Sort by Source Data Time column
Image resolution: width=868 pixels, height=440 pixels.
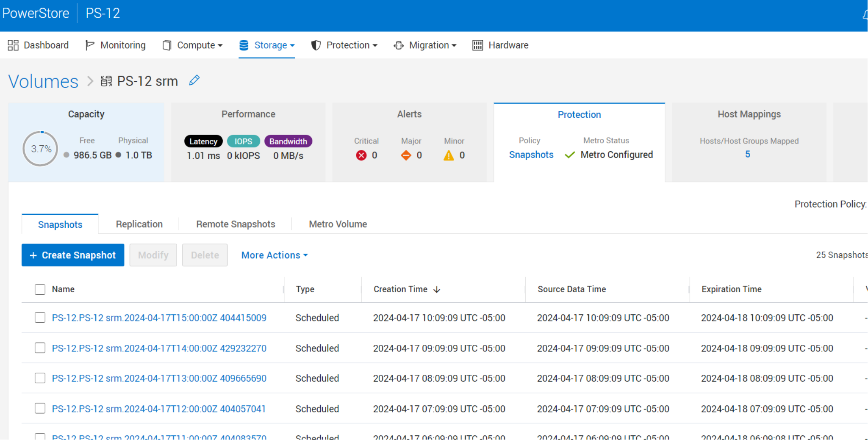572,289
